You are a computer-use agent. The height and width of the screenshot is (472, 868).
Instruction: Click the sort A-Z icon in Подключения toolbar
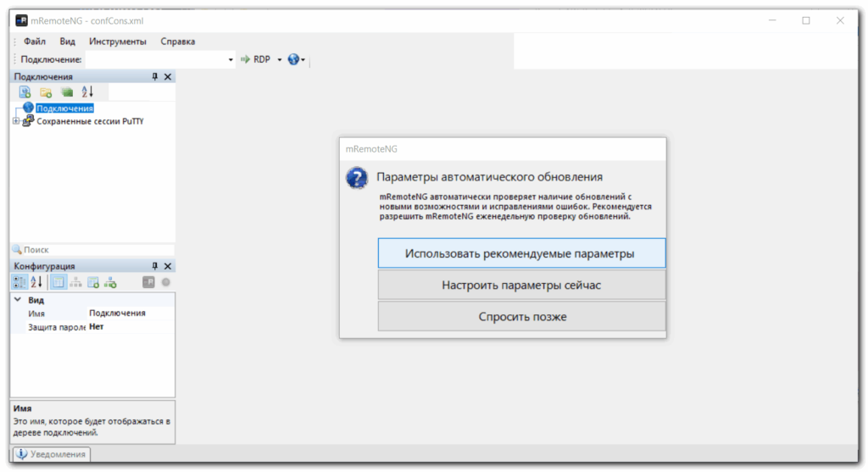pos(86,92)
